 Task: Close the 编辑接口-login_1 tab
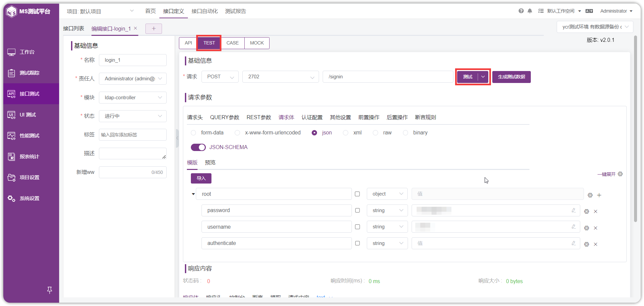[135, 28]
